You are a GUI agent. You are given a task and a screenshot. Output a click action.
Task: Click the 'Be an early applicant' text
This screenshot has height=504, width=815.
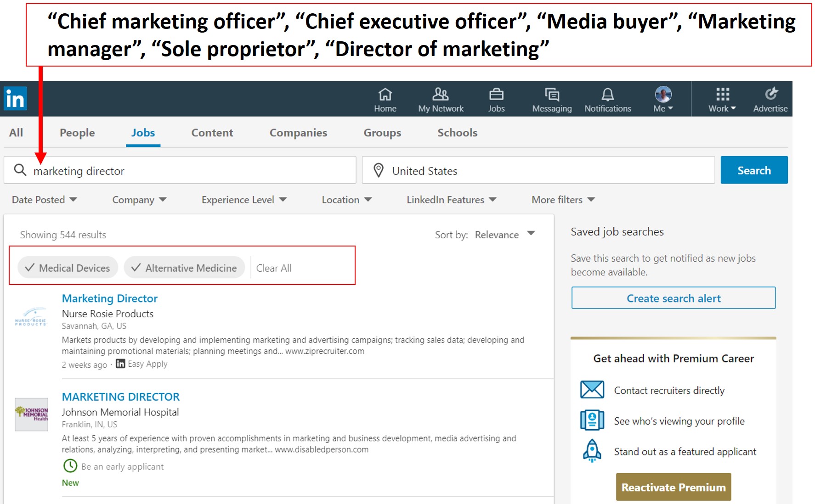pyautogui.click(x=122, y=466)
